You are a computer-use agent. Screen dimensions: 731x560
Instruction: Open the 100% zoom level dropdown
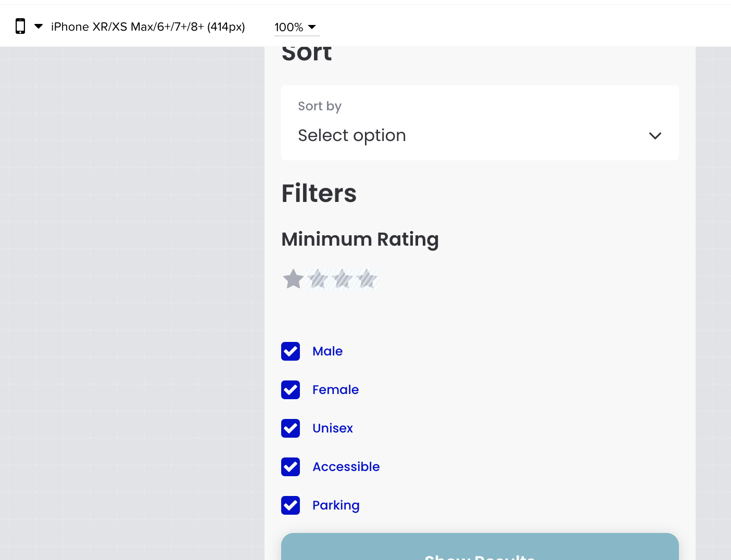297,27
